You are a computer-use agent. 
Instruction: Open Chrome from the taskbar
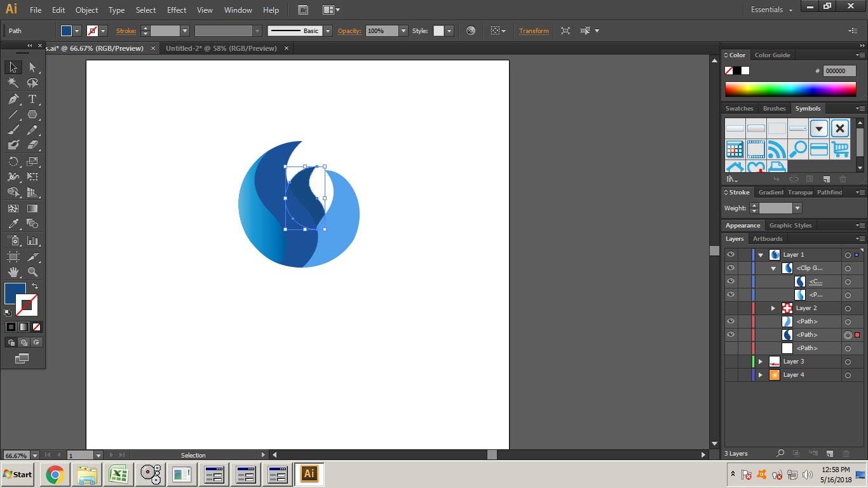coord(55,474)
